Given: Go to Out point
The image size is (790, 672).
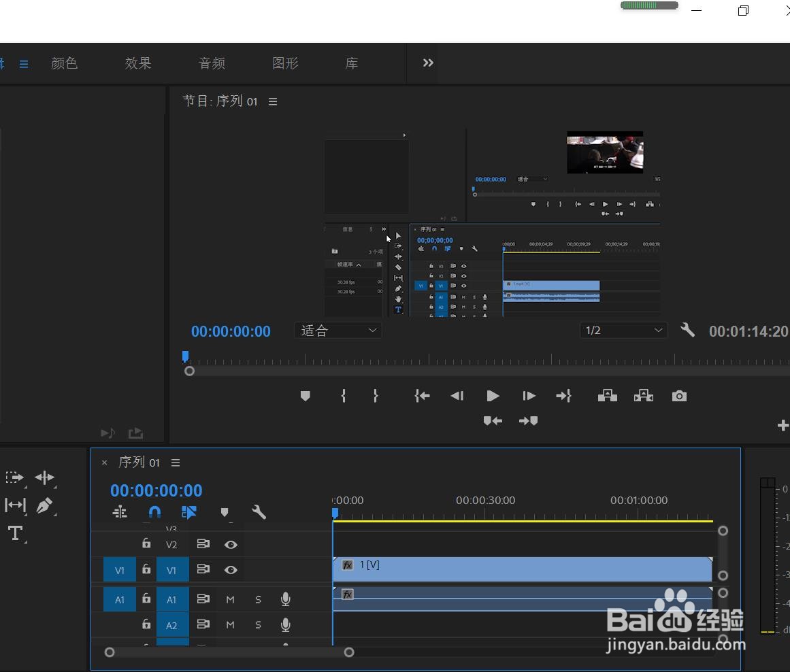Looking at the screenshot, I should pyautogui.click(x=563, y=396).
